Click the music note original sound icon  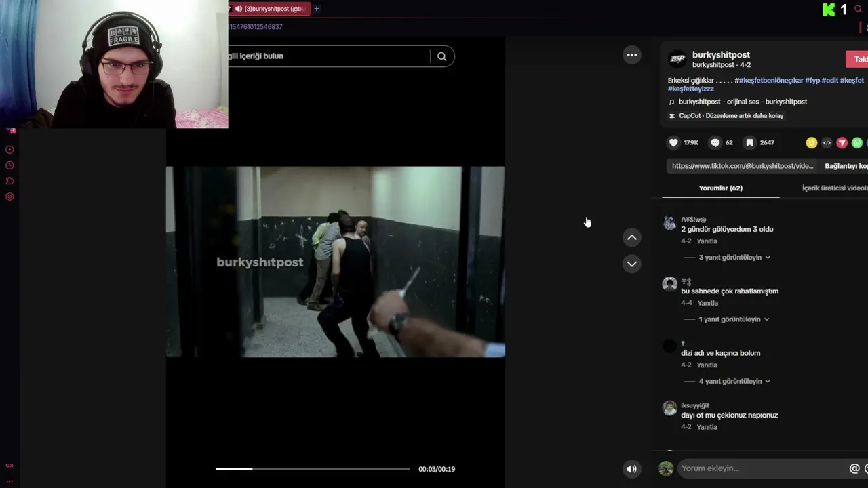pos(671,102)
